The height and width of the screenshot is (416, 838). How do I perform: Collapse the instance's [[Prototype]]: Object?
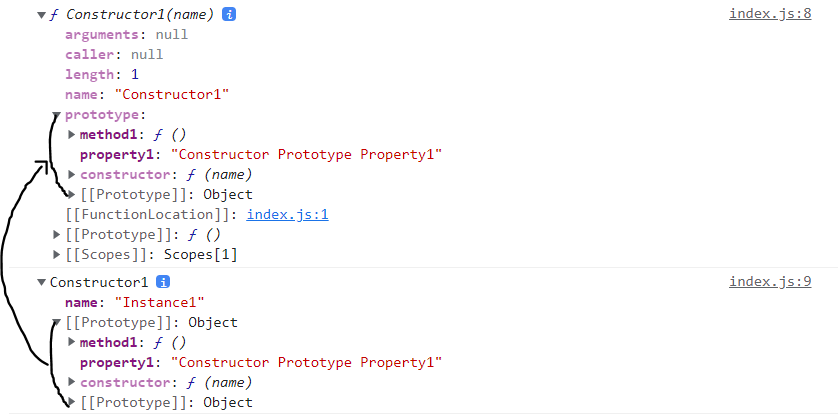click(57, 322)
